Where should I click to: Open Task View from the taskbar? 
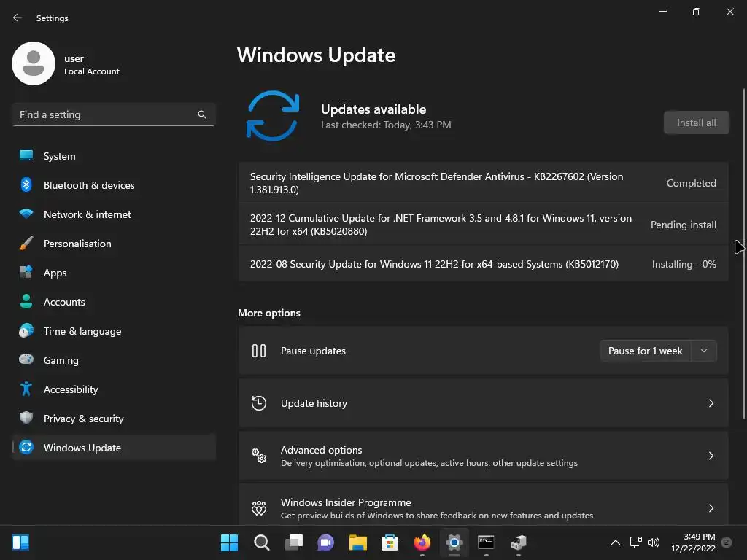294,542
